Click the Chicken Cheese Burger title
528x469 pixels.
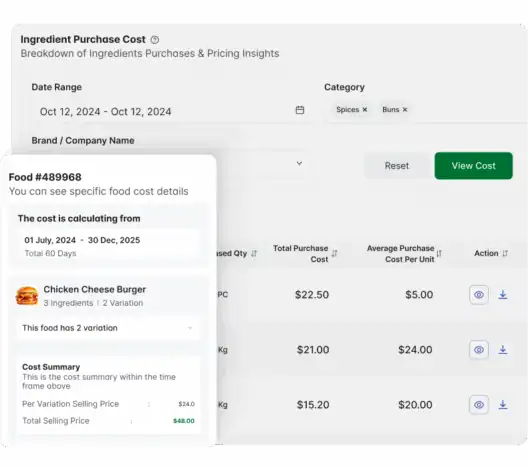pos(95,290)
